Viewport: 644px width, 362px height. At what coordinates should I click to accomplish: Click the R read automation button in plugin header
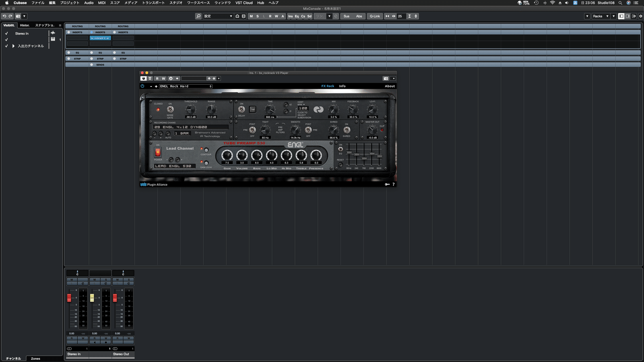coord(157,78)
